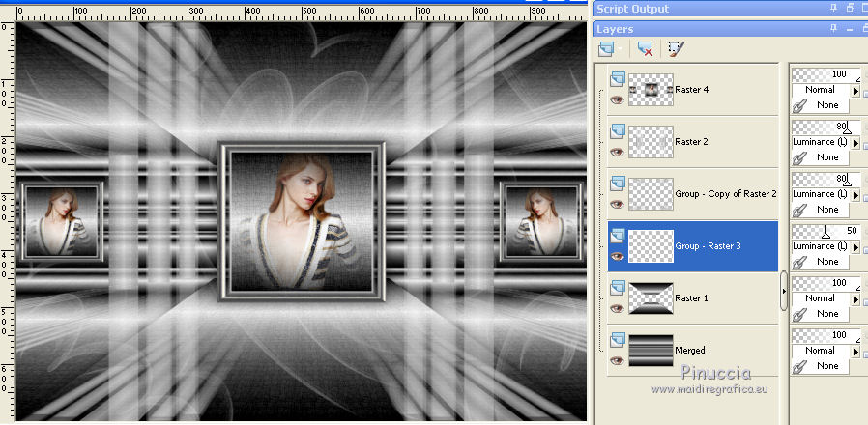Screen dimensions: 868x425
Task: Click the link set icon for Raster 2
Action: click(798, 157)
